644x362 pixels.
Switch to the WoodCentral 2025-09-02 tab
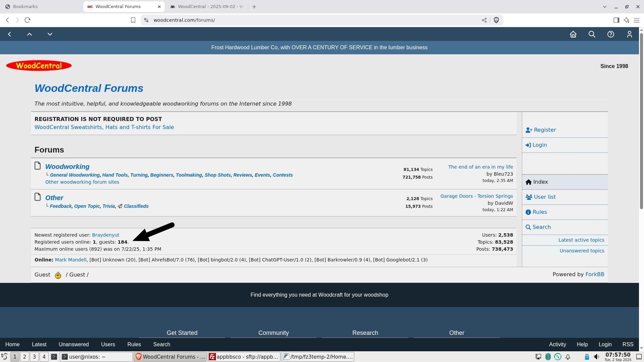coord(207,7)
